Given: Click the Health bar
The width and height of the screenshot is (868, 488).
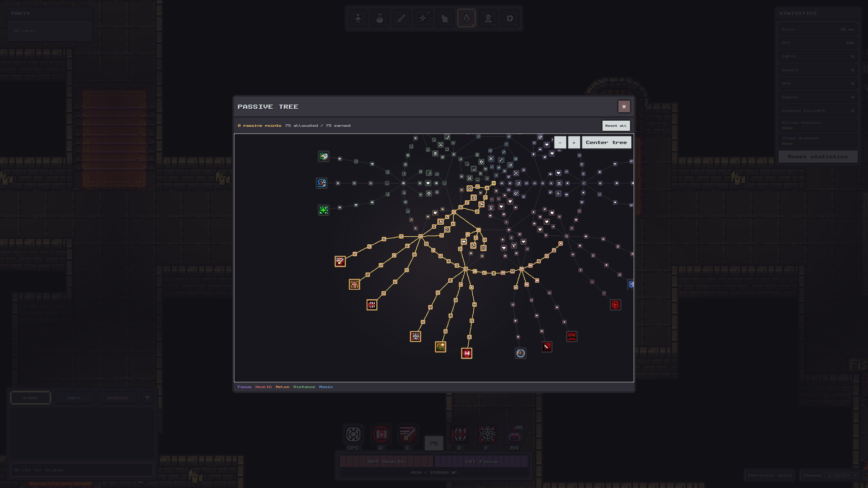Looking at the screenshot, I should click(386, 462).
